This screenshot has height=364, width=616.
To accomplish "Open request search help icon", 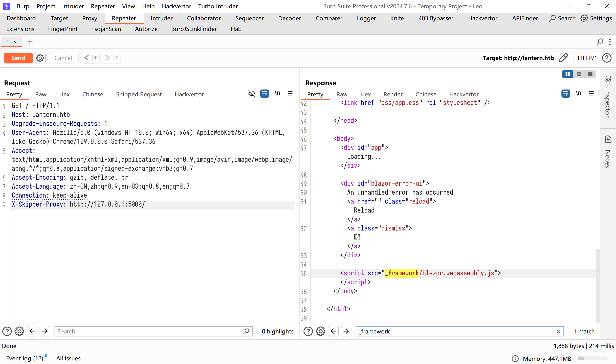I will click(7, 331).
